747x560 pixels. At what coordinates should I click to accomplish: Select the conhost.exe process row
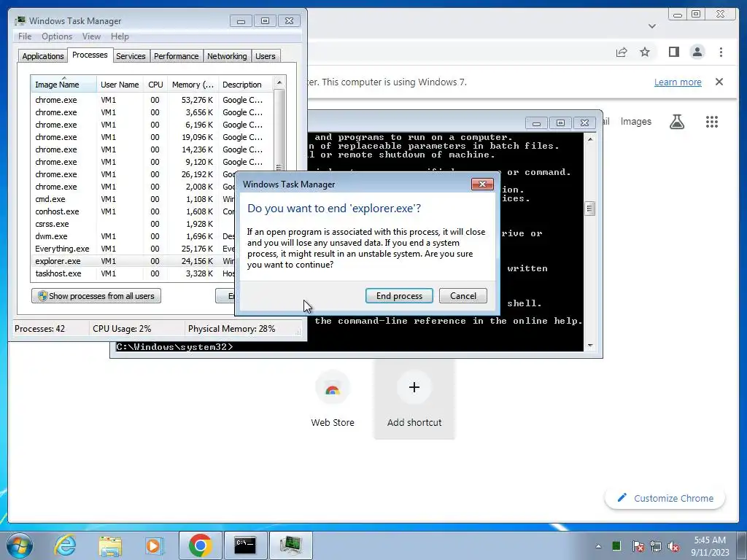tap(133, 211)
